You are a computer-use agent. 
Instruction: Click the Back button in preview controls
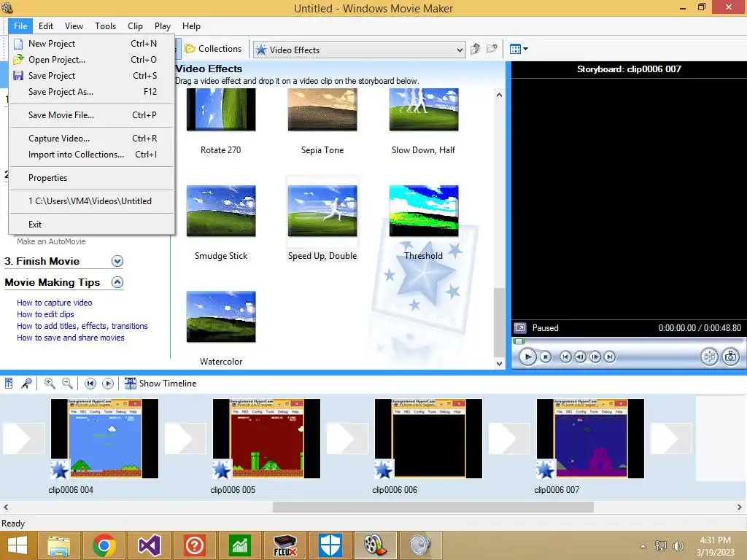(565, 357)
